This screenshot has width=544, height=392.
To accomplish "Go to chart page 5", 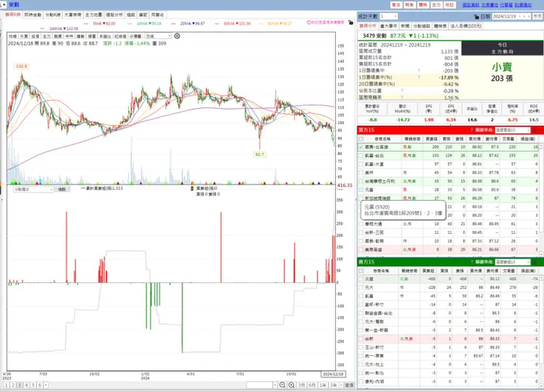I will 33,385.
